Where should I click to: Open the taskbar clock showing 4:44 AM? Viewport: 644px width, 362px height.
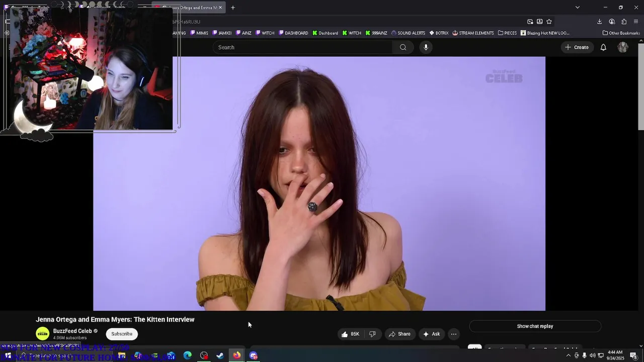coord(615,355)
